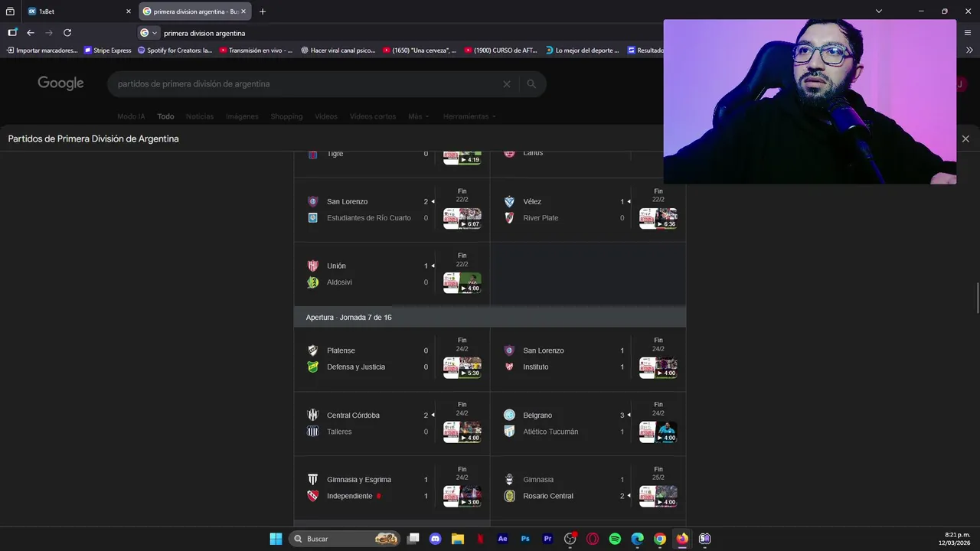980x551 pixels.
Task: Open Google Chrome from taskbar
Action: pyautogui.click(x=660, y=539)
